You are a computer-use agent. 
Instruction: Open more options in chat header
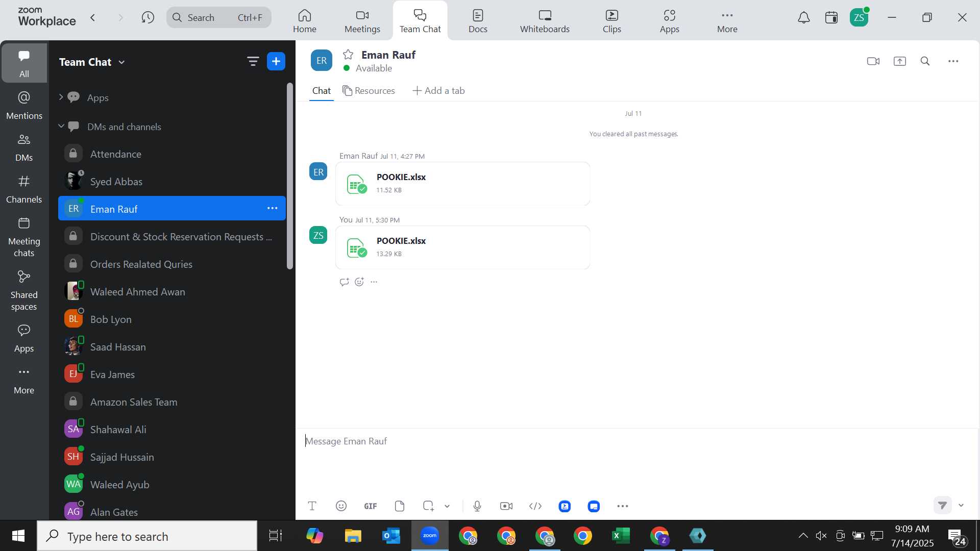[x=953, y=61]
